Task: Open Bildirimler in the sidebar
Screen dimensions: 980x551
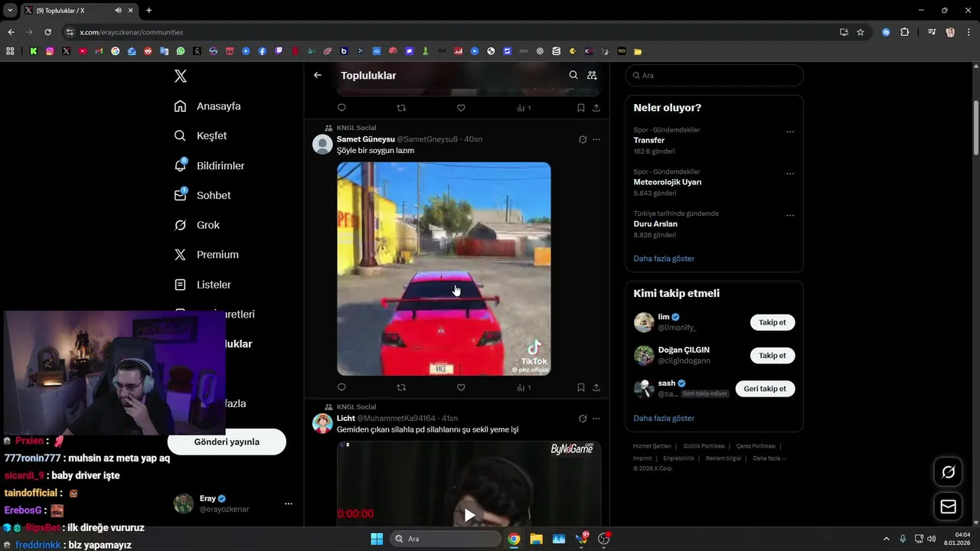Action: [209, 165]
